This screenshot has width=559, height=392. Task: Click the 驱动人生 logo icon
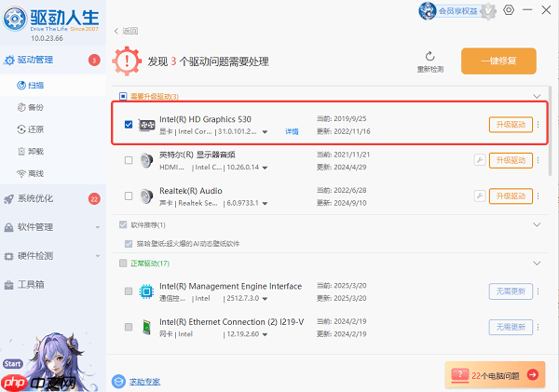pyautogui.click(x=15, y=19)
